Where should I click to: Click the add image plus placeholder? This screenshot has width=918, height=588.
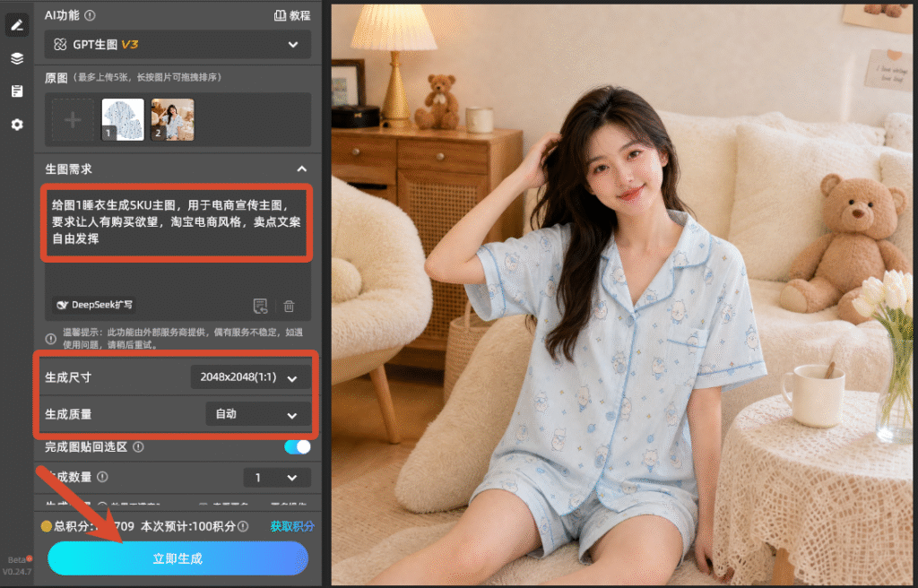73,120
